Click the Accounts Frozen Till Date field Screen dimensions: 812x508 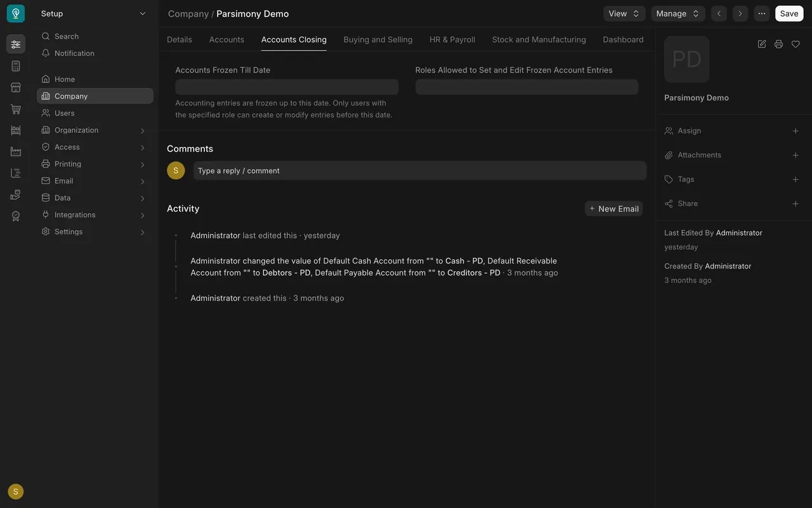[x=287, y=87]
